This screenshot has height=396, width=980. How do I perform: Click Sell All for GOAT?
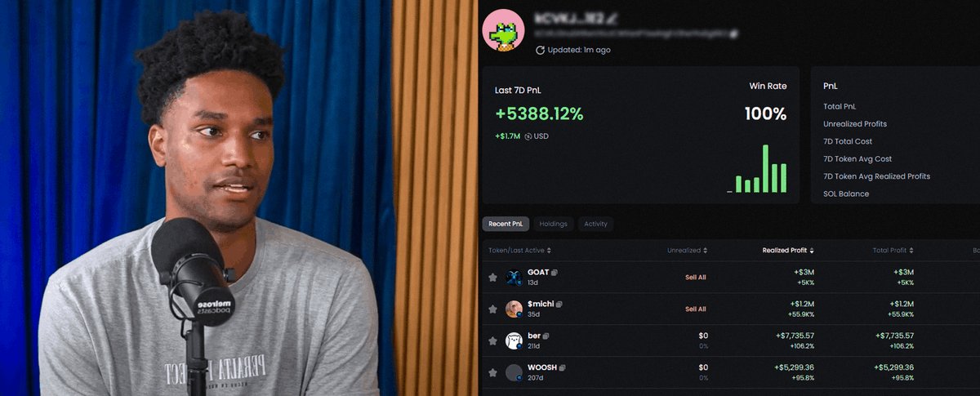coord(696,278)
